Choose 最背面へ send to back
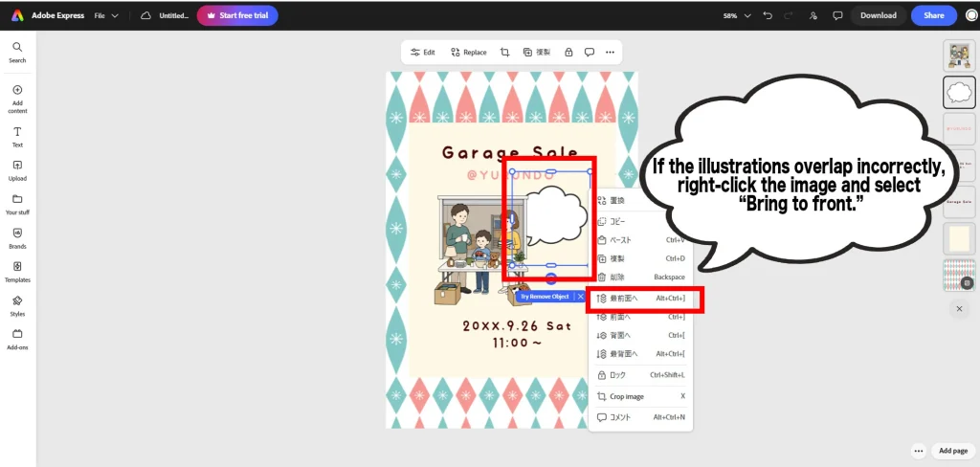Viewport: 980px width, 467px height. [640, 354]
